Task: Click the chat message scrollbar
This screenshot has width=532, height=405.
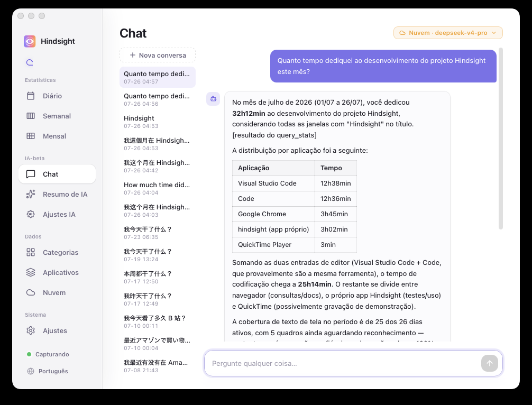Action: click(500, 139)
